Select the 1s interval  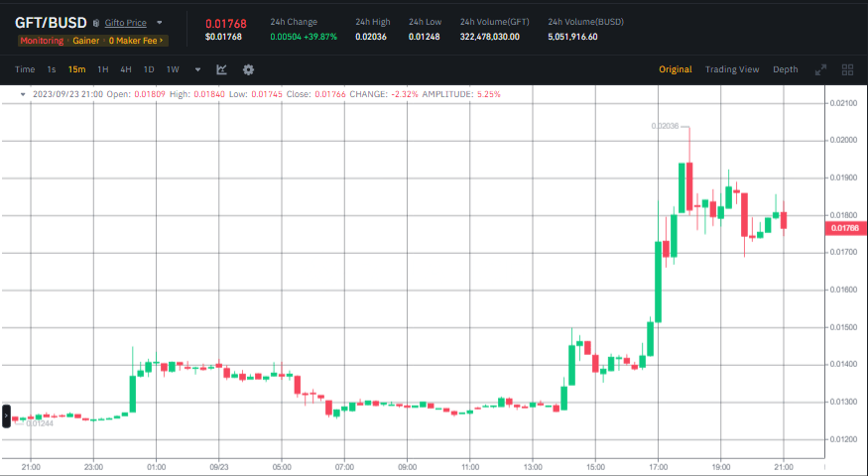(x=51, y=69)
